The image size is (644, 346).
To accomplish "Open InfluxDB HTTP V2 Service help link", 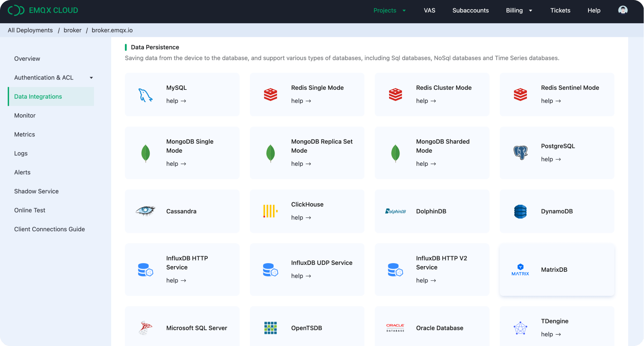I will click(426, 280).
